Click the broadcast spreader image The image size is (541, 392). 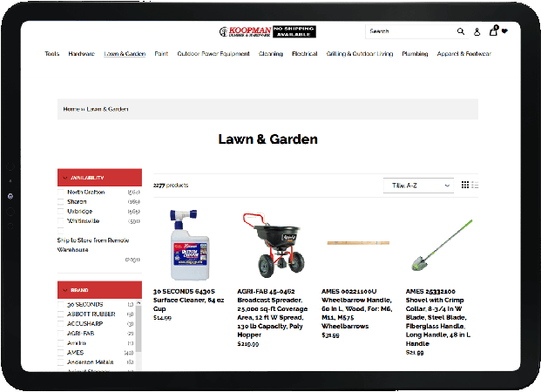point(274,246)
